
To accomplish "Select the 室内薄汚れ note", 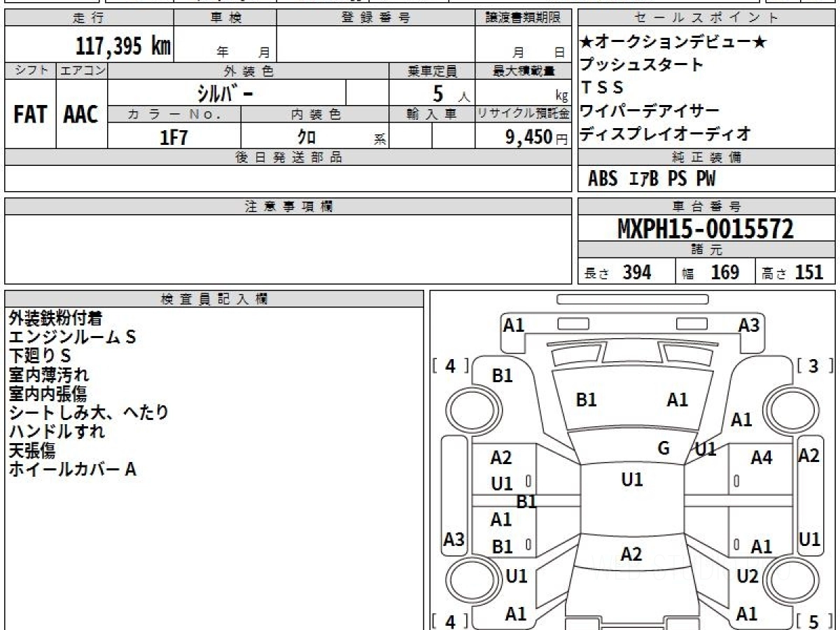I will click(48, 375).
